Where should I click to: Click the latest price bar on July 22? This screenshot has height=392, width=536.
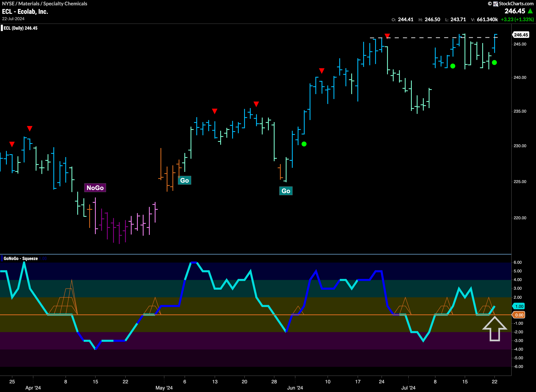point(494,43)
